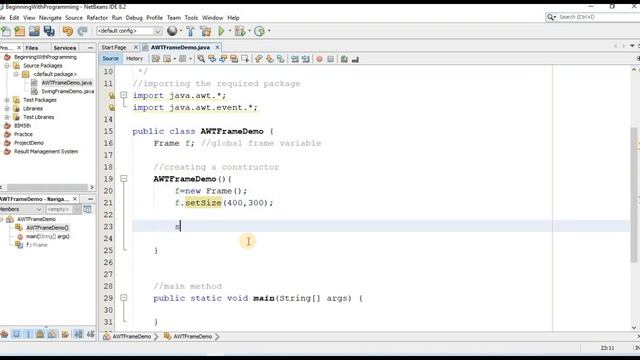Open the Navigate menu

[50, 18]
